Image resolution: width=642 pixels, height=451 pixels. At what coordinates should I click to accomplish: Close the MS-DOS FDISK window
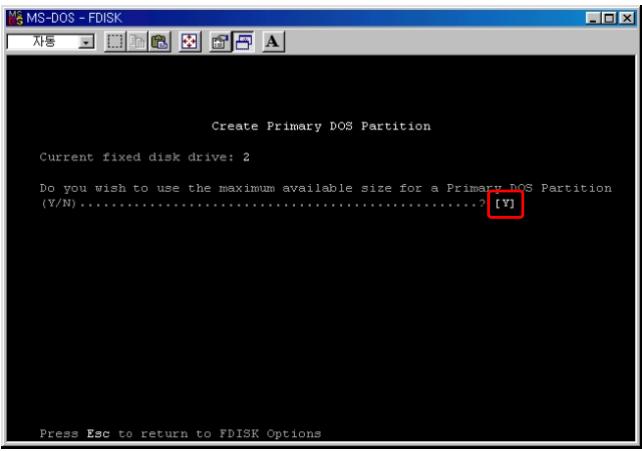tap(626, 18)
